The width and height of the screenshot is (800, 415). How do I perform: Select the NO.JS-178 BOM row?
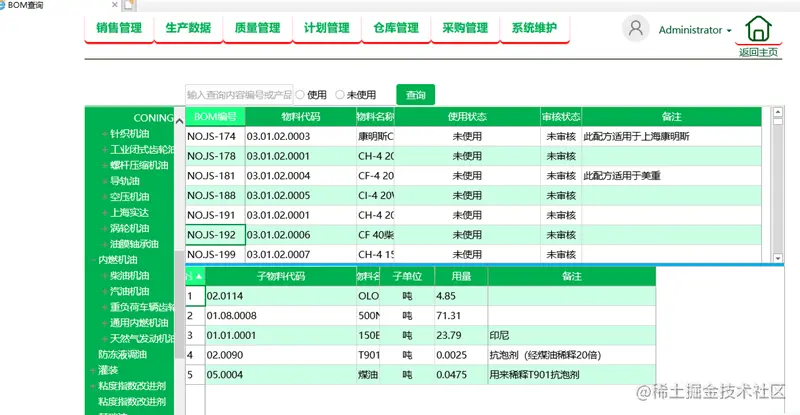(473, 156)
